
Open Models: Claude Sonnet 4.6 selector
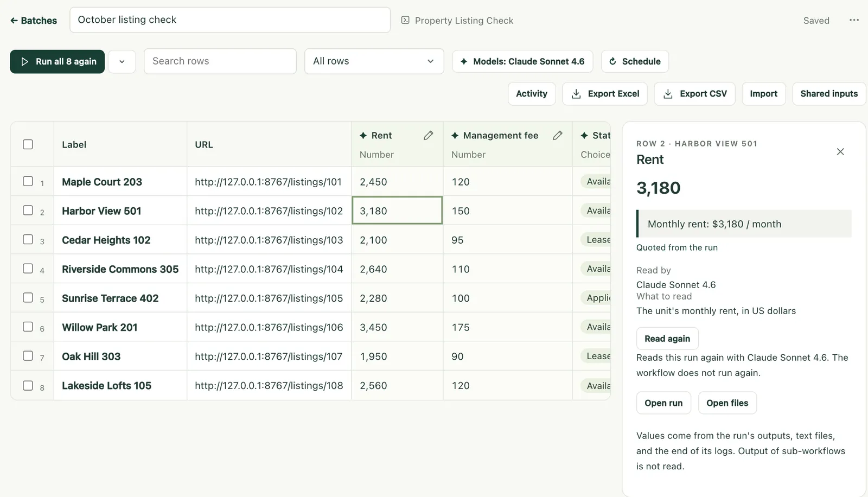point(522,61)
